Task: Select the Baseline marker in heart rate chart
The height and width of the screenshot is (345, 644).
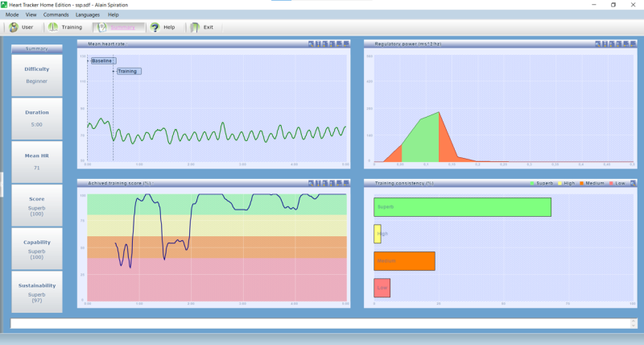Action: [x=103, y=60]
